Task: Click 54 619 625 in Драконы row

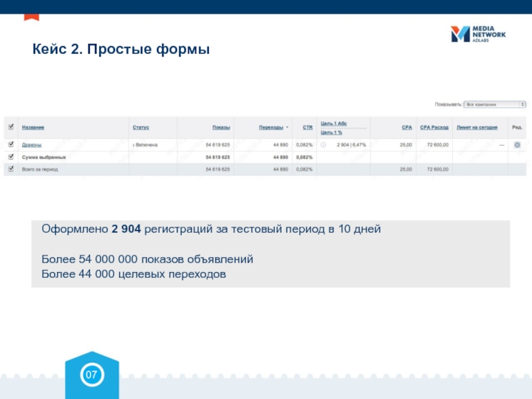Action: [x=218, y=145]
